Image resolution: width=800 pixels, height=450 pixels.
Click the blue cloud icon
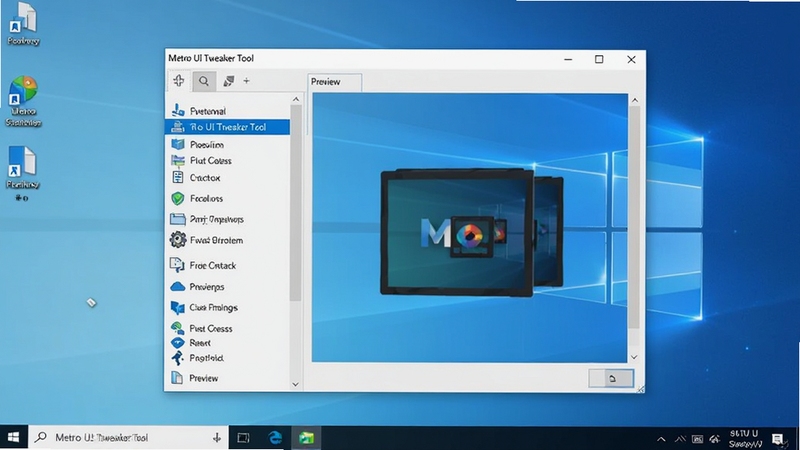pos(178,287)
